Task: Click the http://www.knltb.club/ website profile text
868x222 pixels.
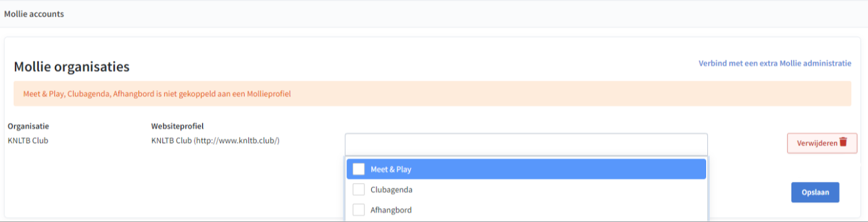Action: 237,141
